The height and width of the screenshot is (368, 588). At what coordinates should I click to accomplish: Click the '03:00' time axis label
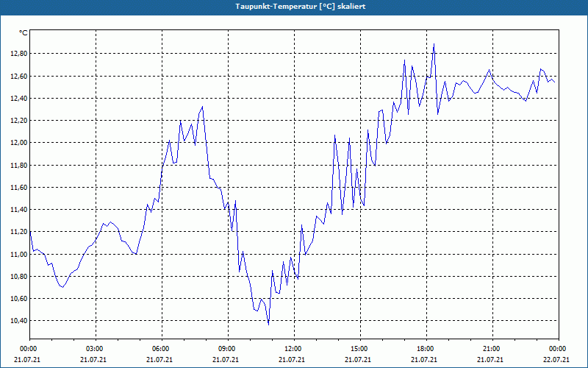tap(93, 349)
